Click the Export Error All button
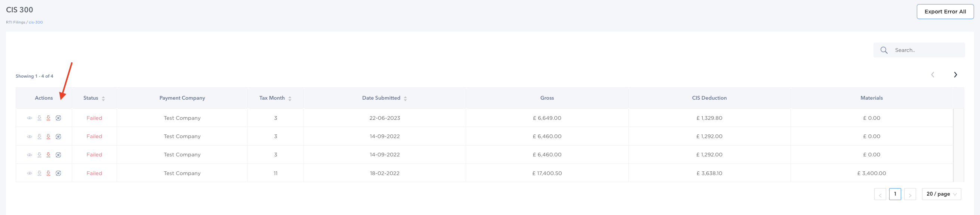The width and height of the screenshot is (980, 215). 944,12
